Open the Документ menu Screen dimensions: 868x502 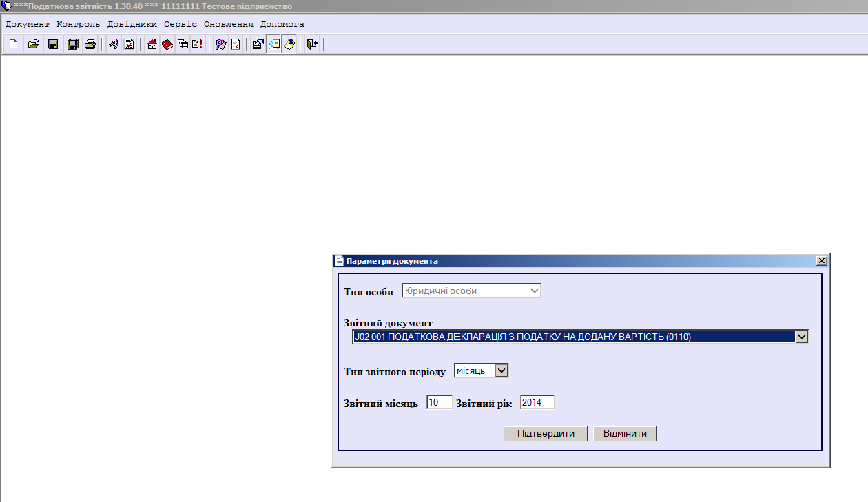coord(28,24)
